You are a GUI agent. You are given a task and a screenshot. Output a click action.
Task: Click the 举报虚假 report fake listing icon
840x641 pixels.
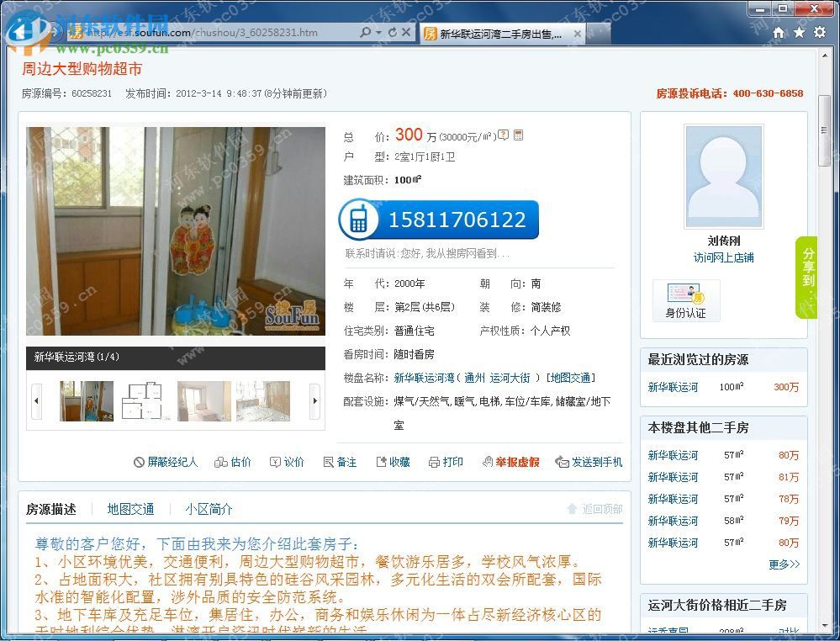[x=487, y=463]
